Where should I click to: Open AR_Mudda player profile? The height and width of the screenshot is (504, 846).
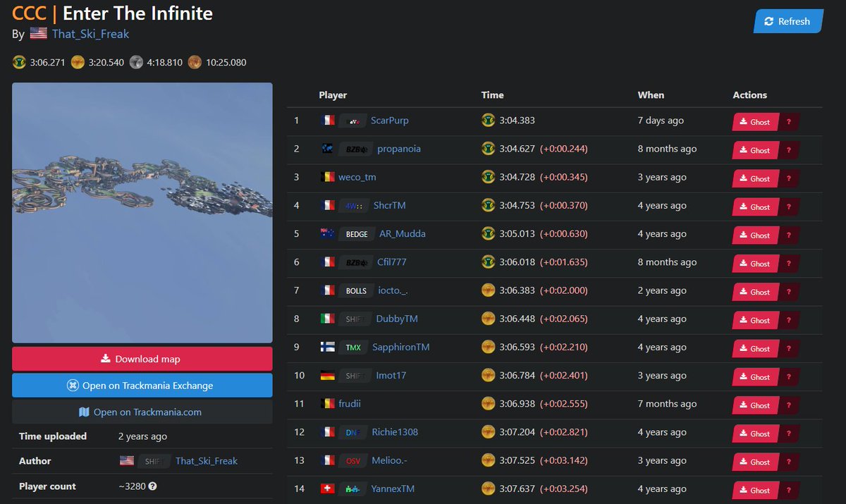(x=403, y=233)
